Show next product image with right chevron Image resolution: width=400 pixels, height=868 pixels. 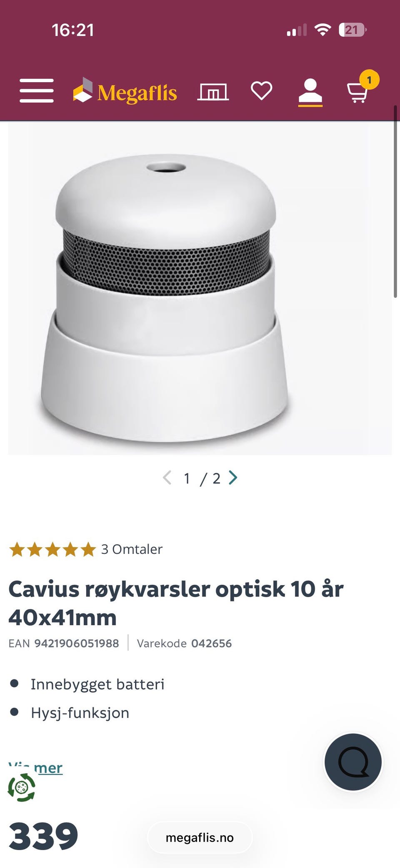(233, 478)
